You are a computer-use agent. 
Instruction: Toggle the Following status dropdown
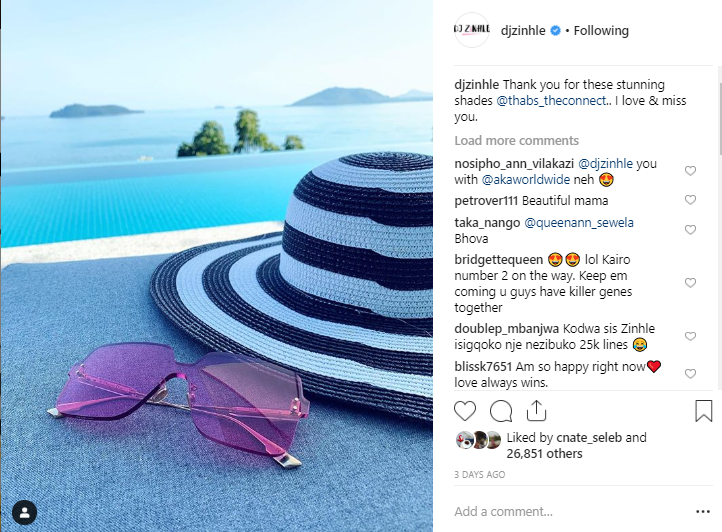[x=601, y=30]
